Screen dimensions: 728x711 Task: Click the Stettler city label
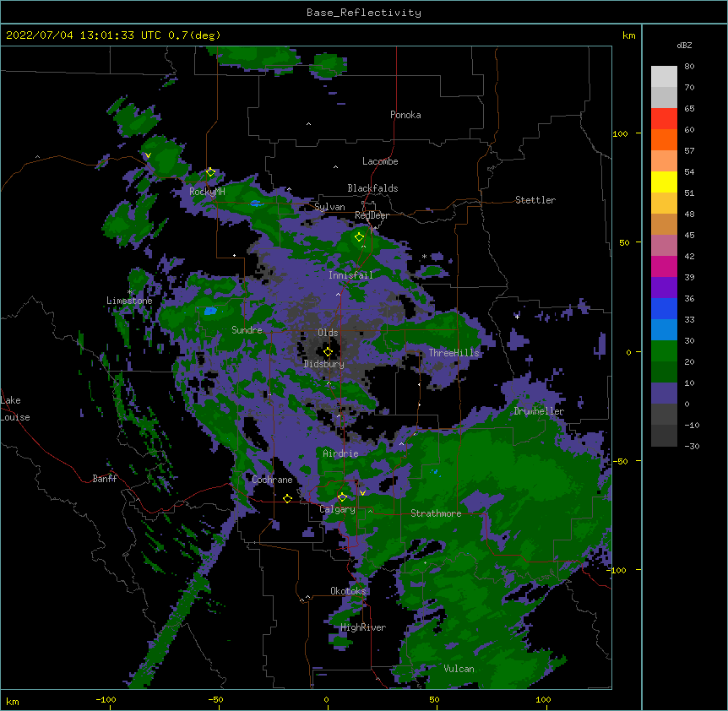(535, 200)
